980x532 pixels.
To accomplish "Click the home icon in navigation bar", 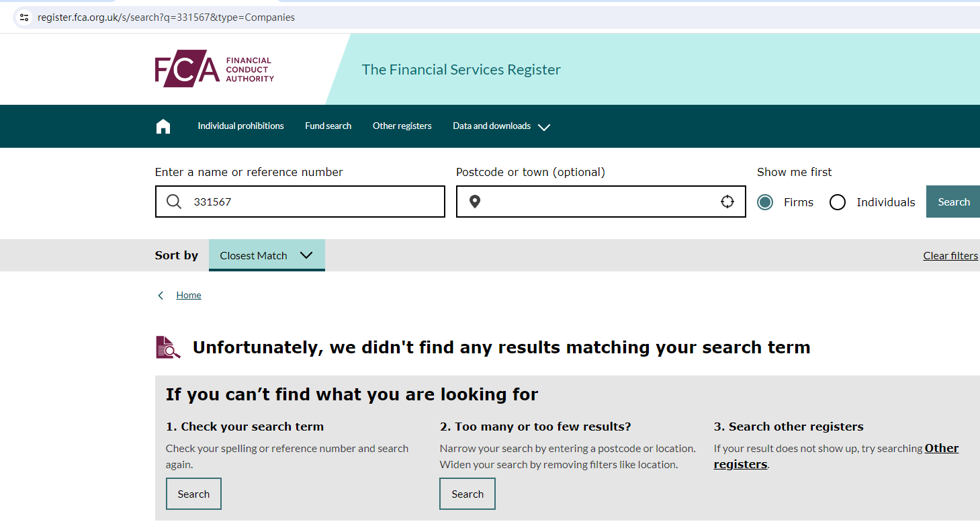I will click(163, 126).
